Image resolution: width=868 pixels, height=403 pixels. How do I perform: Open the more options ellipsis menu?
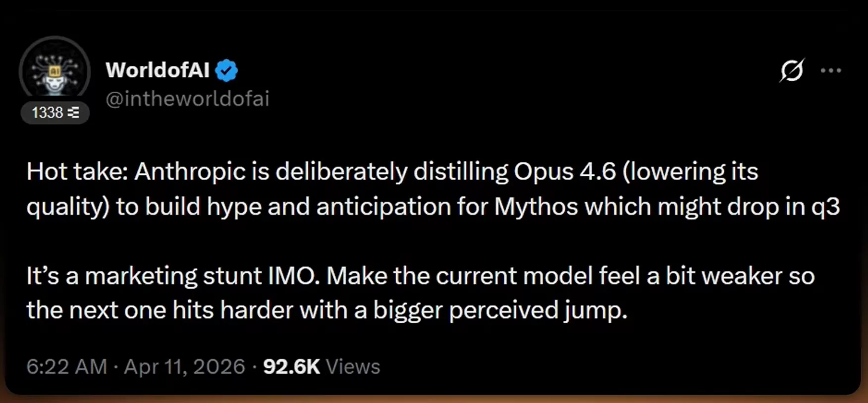(x=831, y=71)
